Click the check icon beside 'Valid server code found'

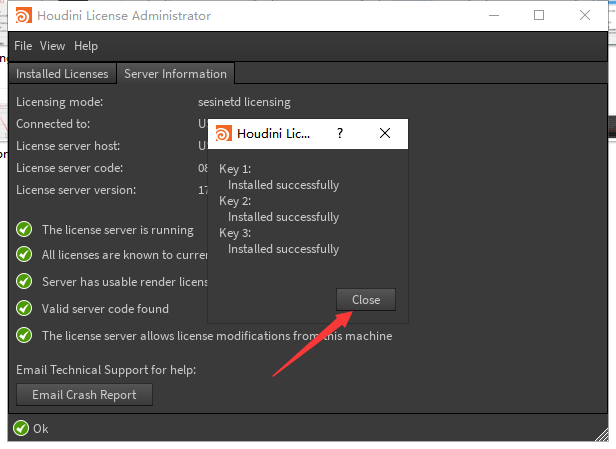click(24, 308)
